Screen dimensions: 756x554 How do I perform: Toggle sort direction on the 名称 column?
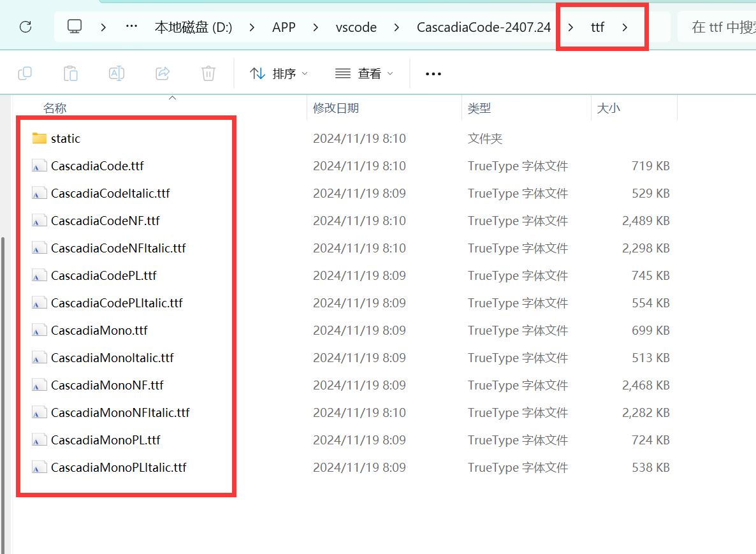pos(55,108)
